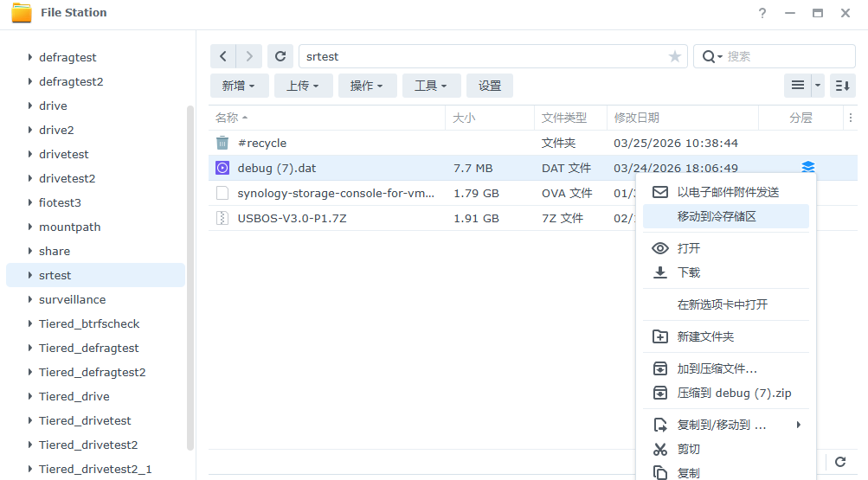This screenshot has width=868, height=480.
Task: Open the view mode dropdown arrow
Action: click(x=819, y=86)
